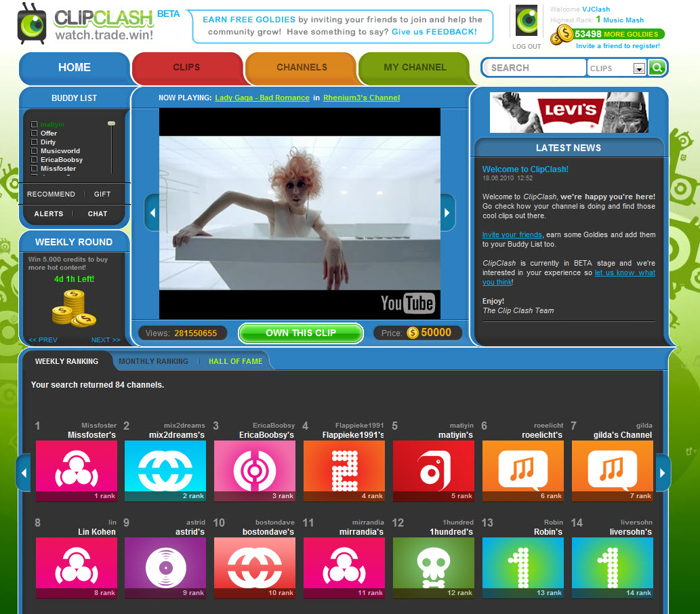Open Lady Gaga - Bad Romance link
700x614 pixels.
tap(262, 98)
